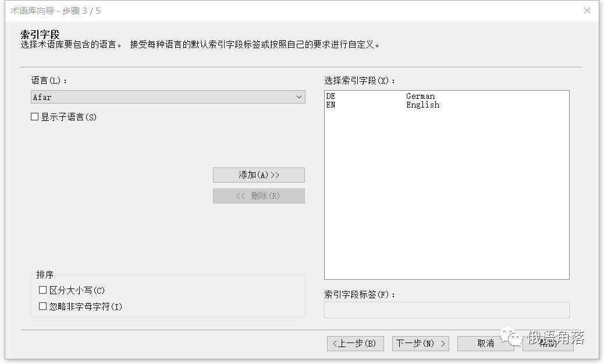This screenshot has height=364, width=604.
Task: Go back with 上一步(B) button
Action: [x=355, y=343]
